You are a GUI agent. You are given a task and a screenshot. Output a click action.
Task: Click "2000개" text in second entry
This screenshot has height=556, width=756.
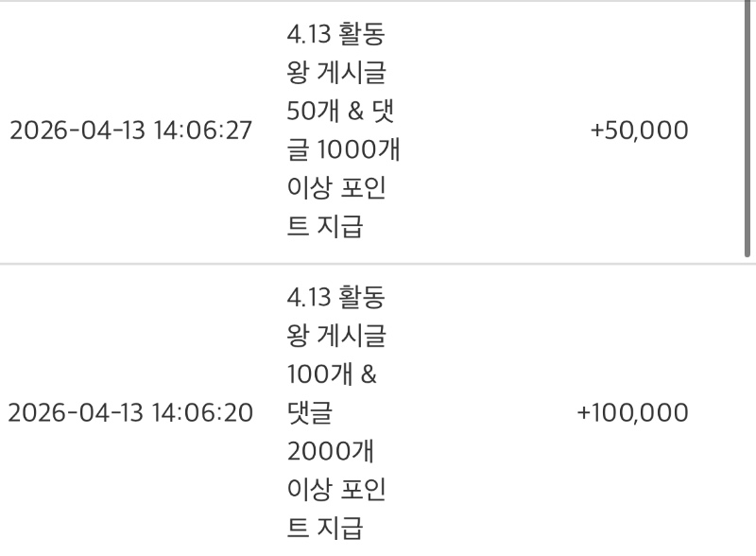pos(330,452)
